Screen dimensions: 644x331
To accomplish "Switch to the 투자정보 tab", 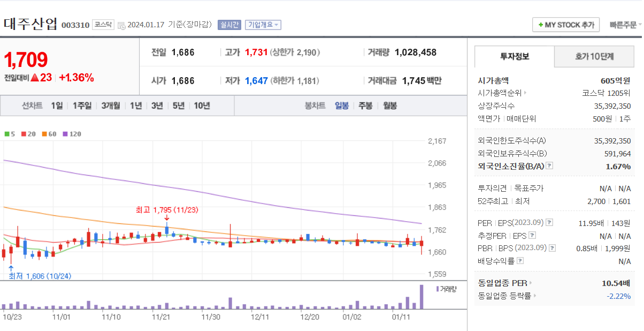I will click(x=515, y=56).
